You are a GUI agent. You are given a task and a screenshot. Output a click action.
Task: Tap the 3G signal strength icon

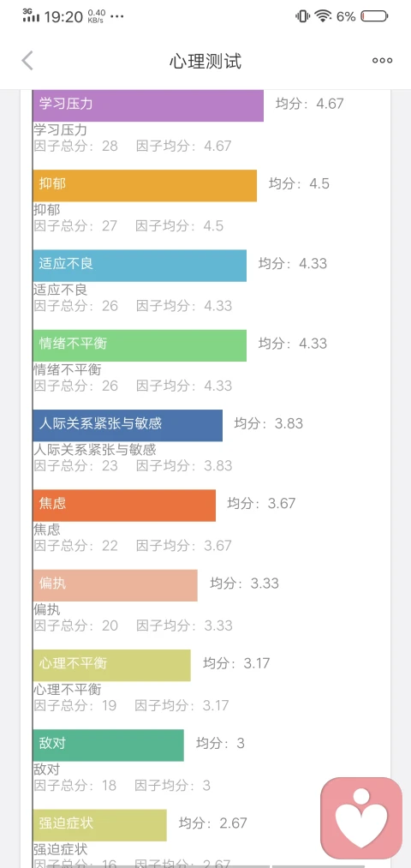tap(31, 16)
